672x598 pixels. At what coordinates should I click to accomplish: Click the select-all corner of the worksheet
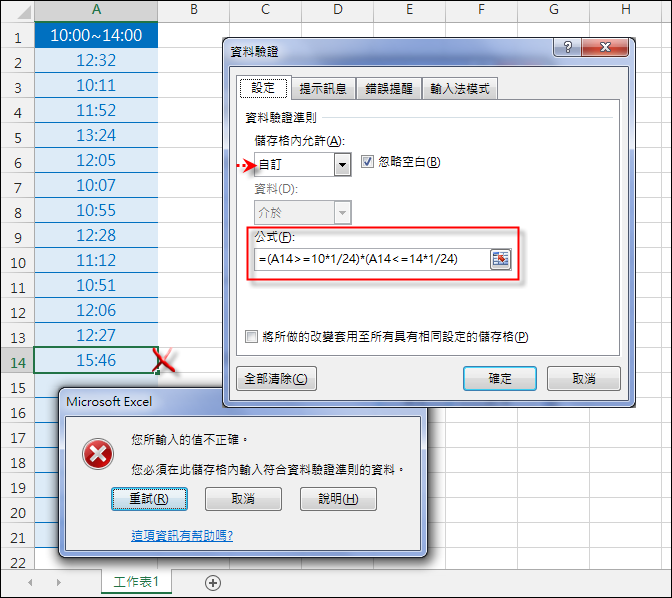point(18,11)
